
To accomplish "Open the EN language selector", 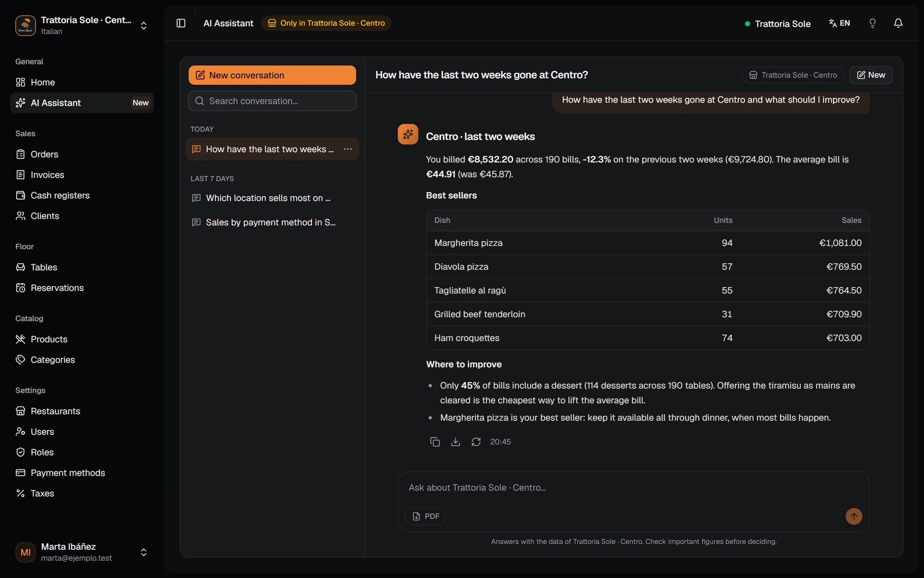I will click(839, 23).
